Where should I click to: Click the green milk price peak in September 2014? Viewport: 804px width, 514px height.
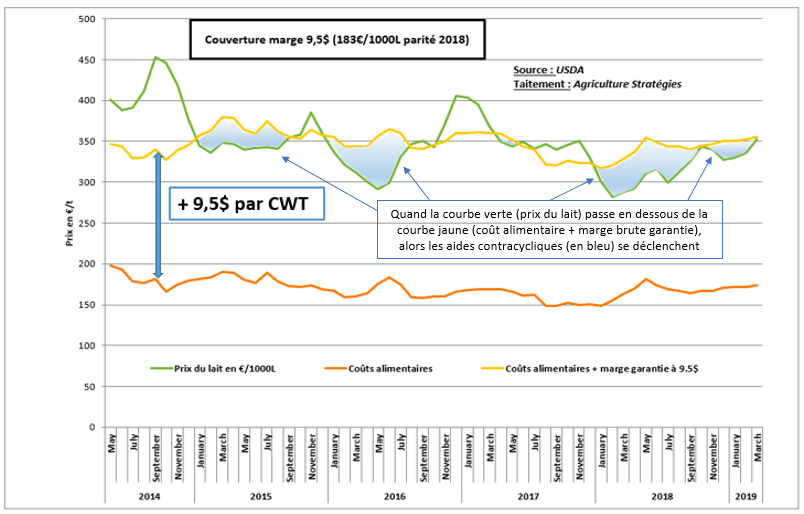point(155,58)
